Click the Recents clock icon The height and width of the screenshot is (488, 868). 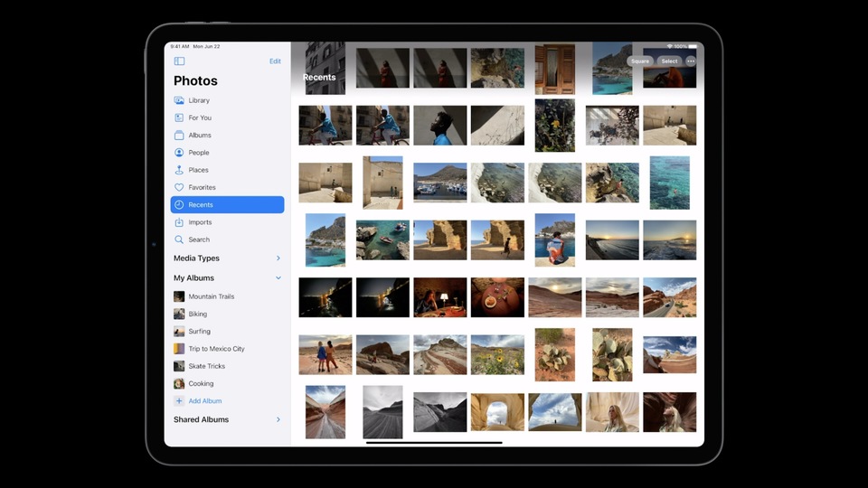click(x=179, y=205)
